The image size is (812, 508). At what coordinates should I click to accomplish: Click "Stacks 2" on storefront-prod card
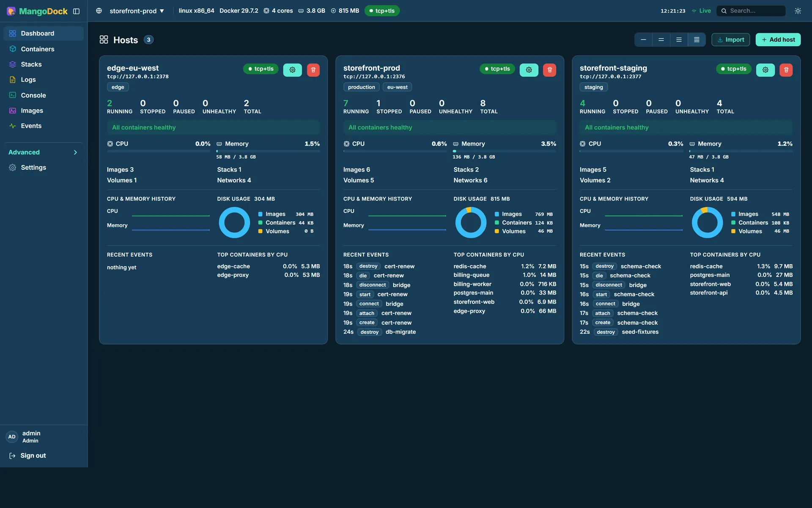pos(466,170)
